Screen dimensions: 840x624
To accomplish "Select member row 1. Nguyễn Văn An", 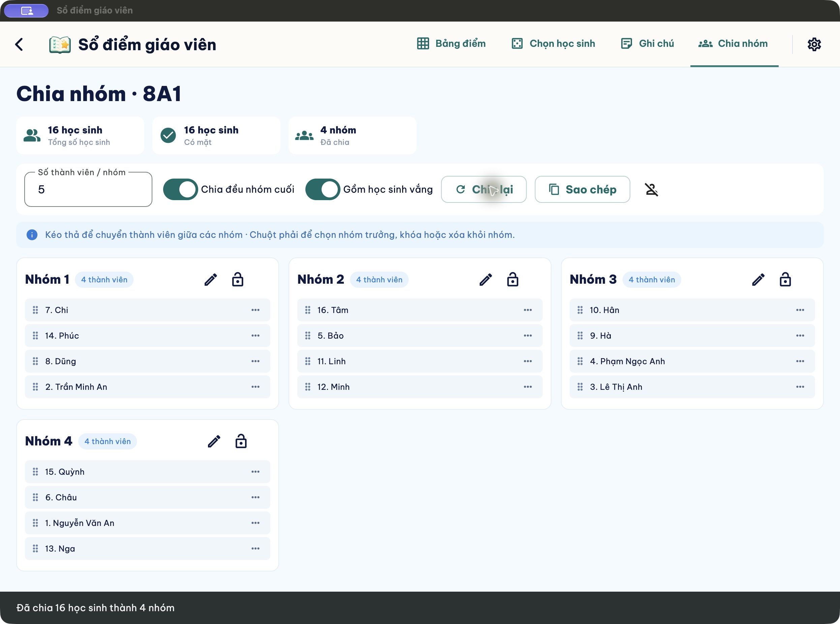I will 147,523.
